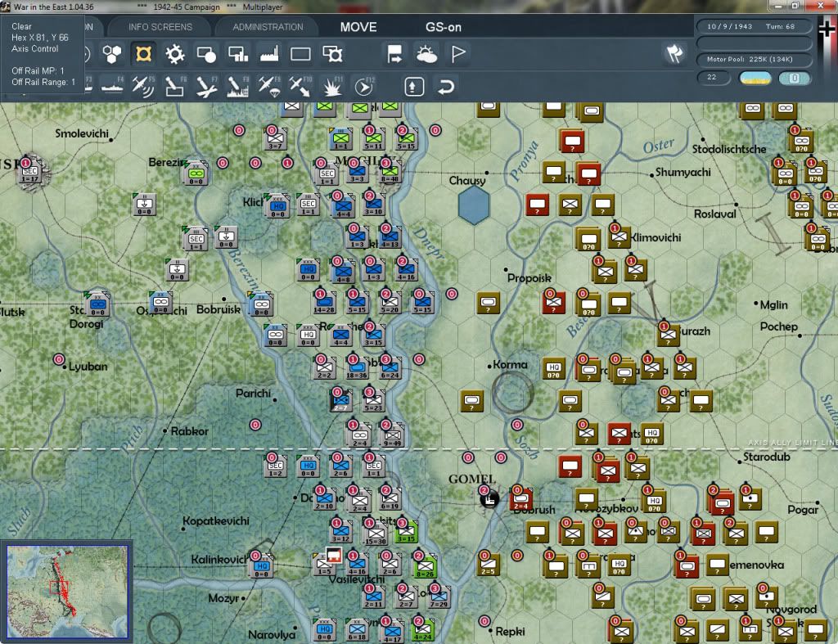838x644 pixels.
Task: Click the GOMEL city label
Action: [x=472, y=479]
